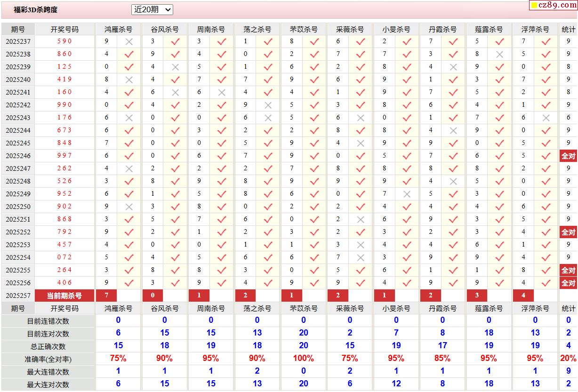Click the X mark for 丹霞杀号 in row 2025248

coord(453,181)
